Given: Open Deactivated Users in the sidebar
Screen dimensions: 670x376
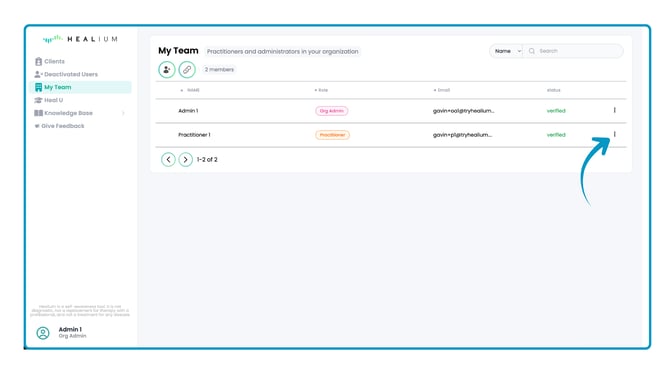Looking at the screenshot, I should [x=66, y=74].
